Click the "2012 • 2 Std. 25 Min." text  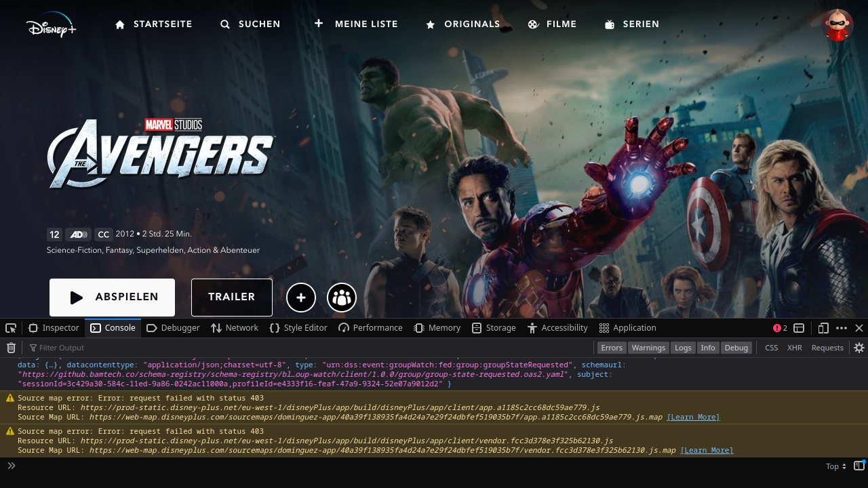(x=154, y=234)
